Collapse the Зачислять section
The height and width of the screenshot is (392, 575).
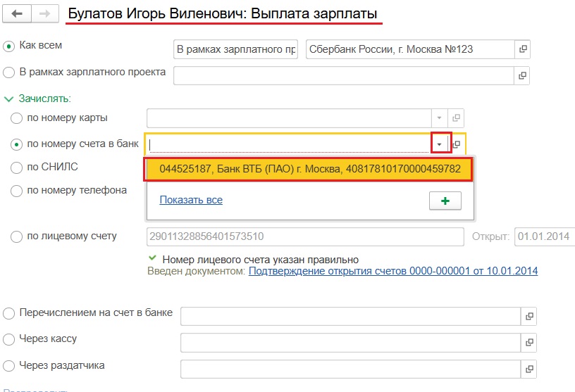coord(10,99)
